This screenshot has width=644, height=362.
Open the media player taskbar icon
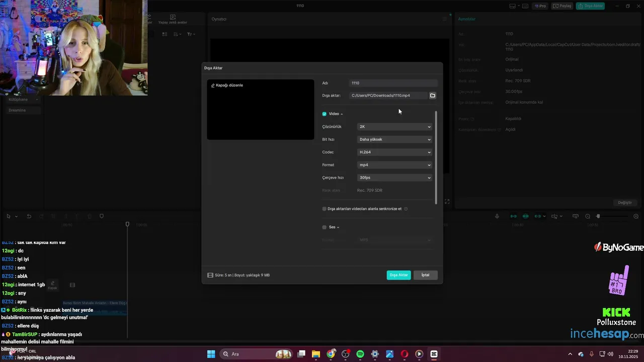[419, 354]
